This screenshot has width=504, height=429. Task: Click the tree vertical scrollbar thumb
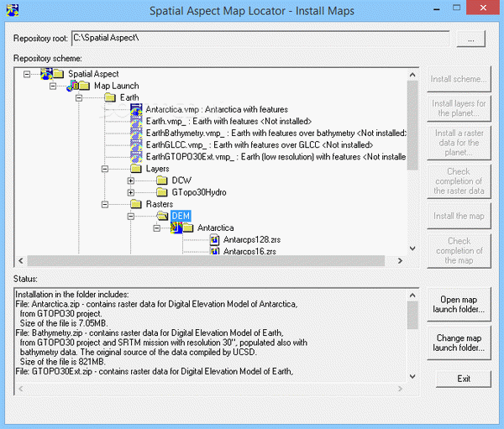412,125
